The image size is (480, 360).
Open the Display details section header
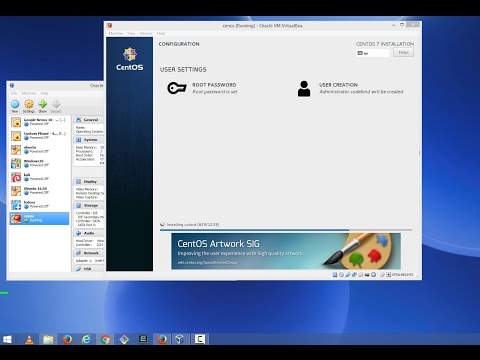coord(88,182)
